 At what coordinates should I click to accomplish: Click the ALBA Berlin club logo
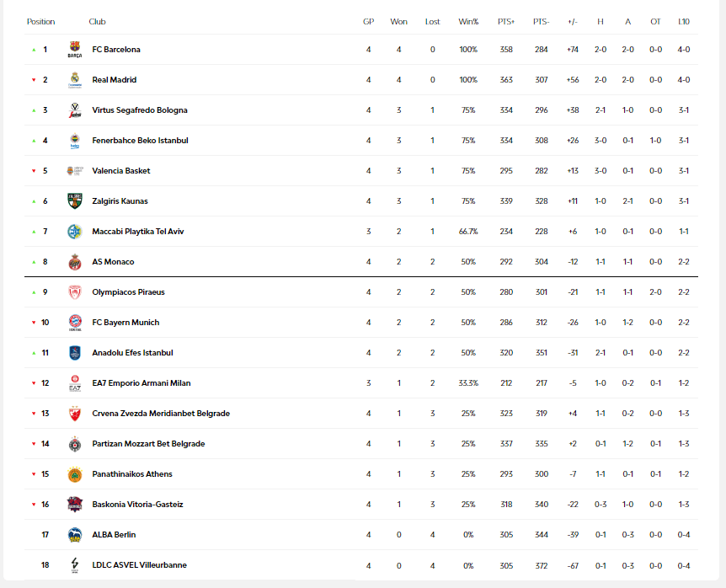pos(75,535)
